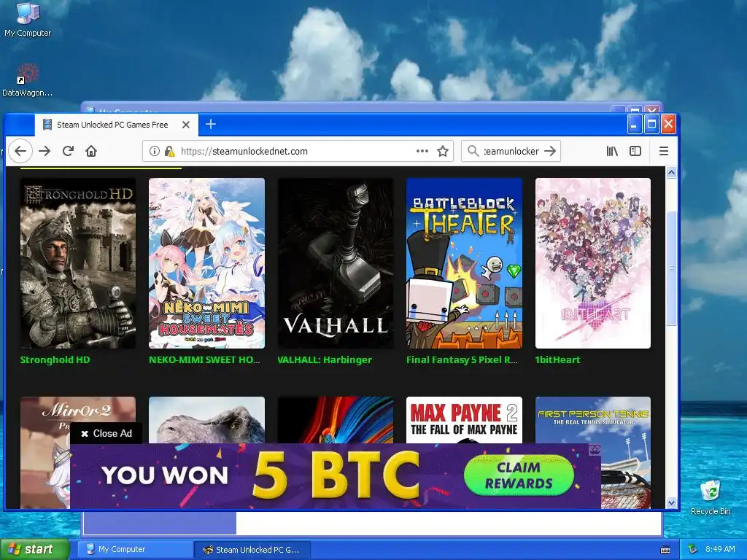Click the network tray icon near clock

pyautogui.click(x=693, y=549)
